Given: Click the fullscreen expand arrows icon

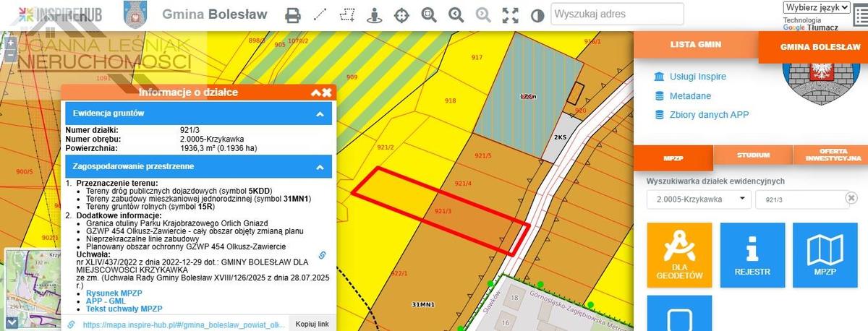Looking at the screenshot, I should coord(511,14).
